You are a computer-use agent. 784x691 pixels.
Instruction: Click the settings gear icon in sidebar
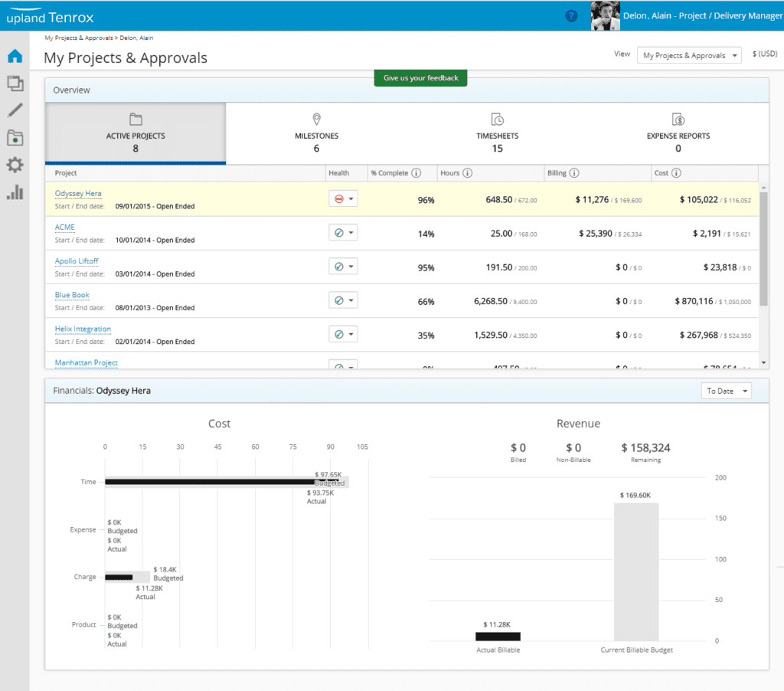coord(14,164)
